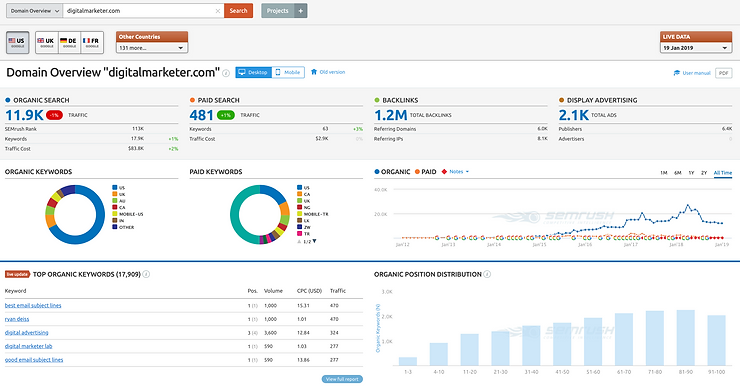740x391 pixels.
Task: Click the 1.2M total backlinks value
Action: [x=390, y=115]
